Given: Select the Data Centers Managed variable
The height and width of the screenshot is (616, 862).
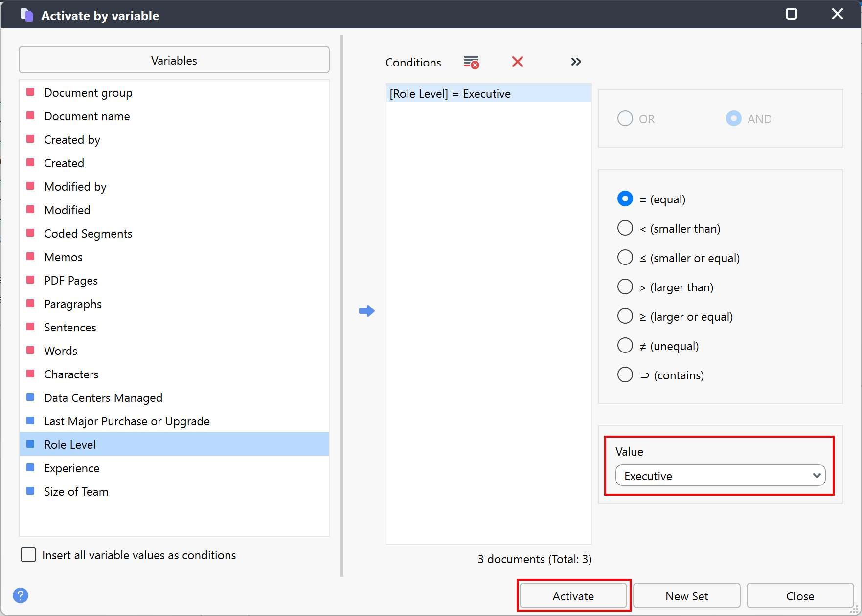Looking at the screenshot, I should [174, 397].
